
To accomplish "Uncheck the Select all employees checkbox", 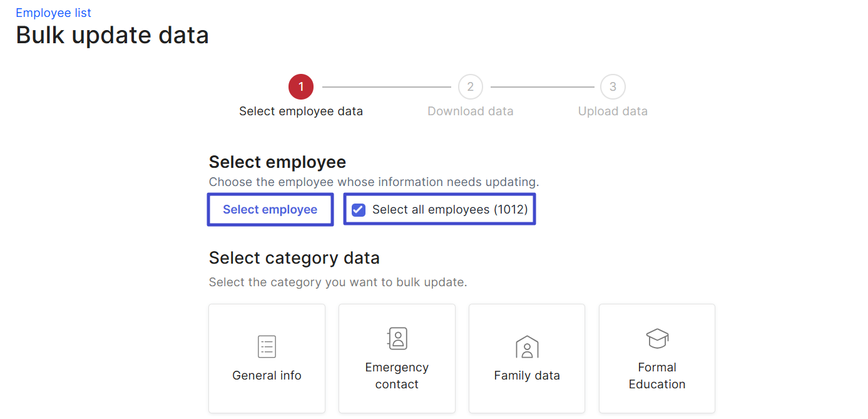I will point(359,210).
